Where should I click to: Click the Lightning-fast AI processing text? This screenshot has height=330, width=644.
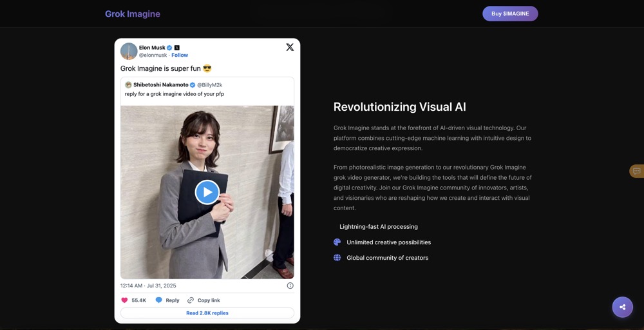coord(378,227)
